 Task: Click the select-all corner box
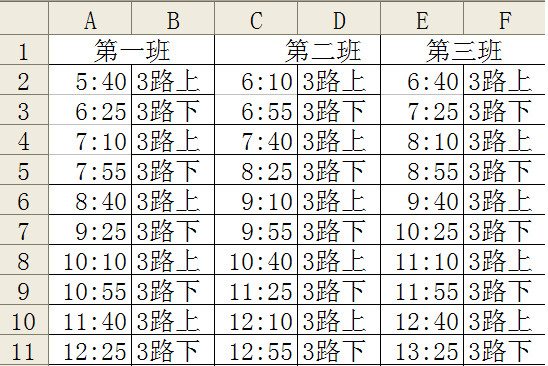[x=24, y=18]
